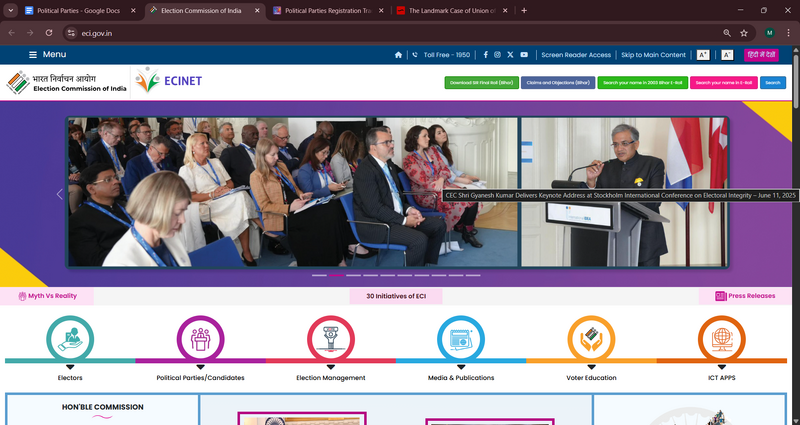
Task: Open the browser tab search dropdown
Action: 11,10
